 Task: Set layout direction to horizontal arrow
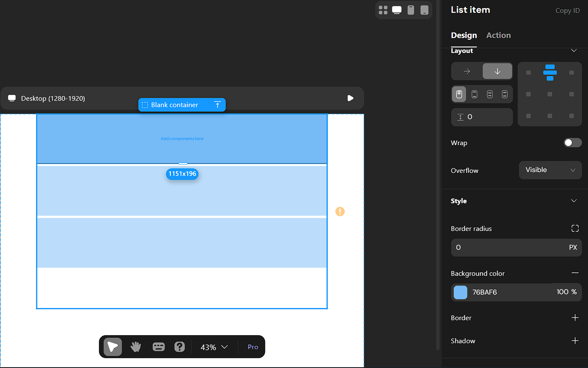pos(466,71)
